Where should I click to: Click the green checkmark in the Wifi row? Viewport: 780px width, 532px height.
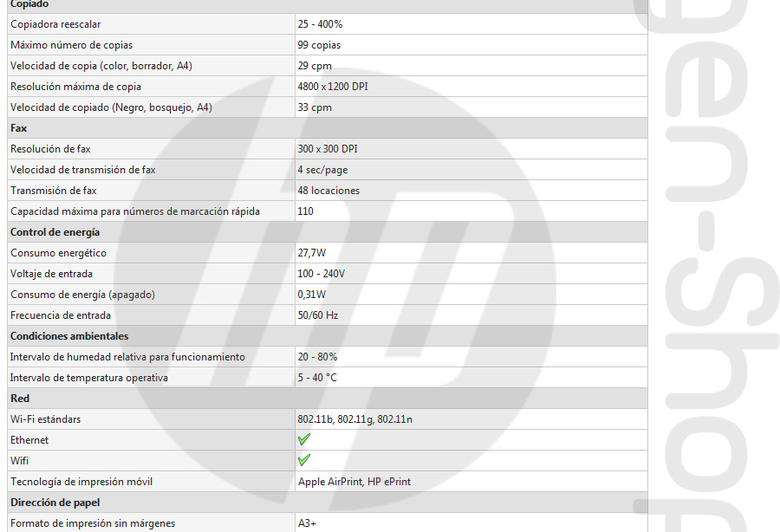[304, 460]
